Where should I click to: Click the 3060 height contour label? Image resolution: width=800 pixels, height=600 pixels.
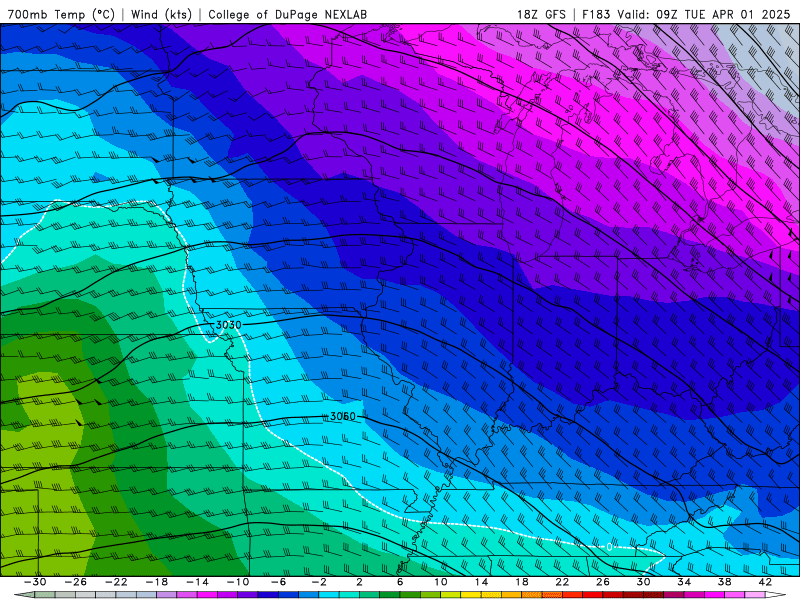(x=342, y=416)
